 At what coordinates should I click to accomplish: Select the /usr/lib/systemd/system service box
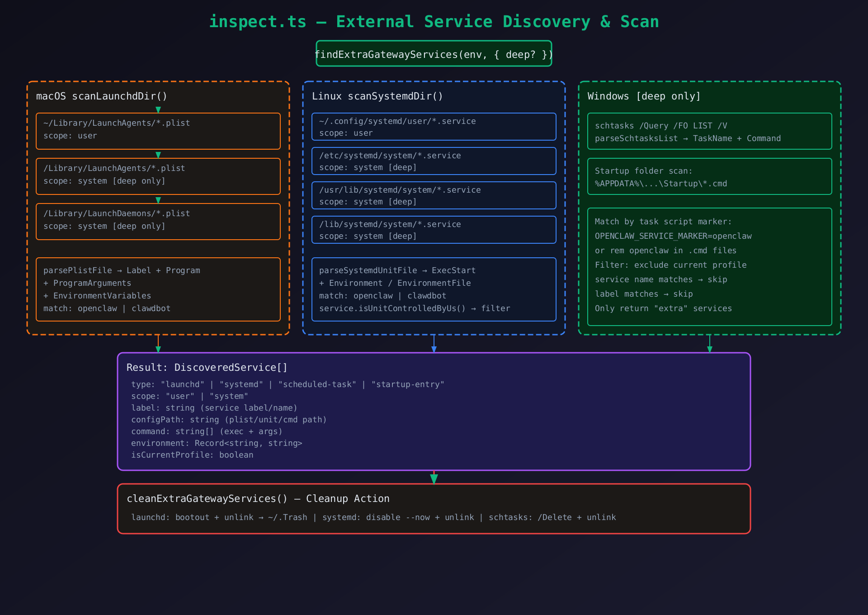point(434,196)
